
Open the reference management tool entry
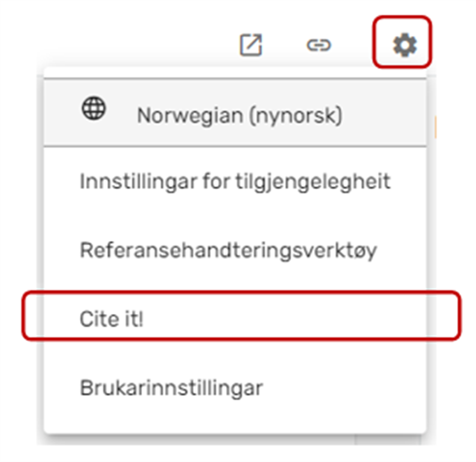point(228,251)
